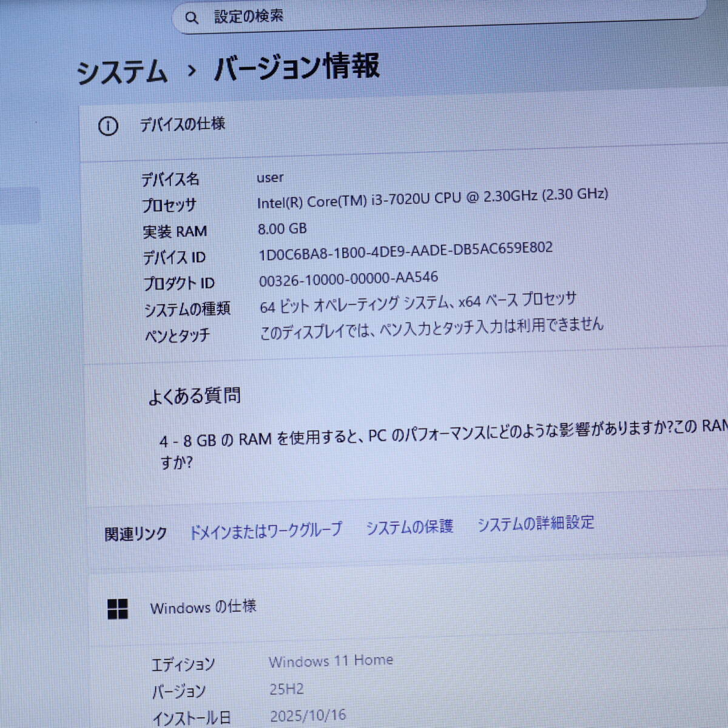Select the バージョン label

click(178, 692)
